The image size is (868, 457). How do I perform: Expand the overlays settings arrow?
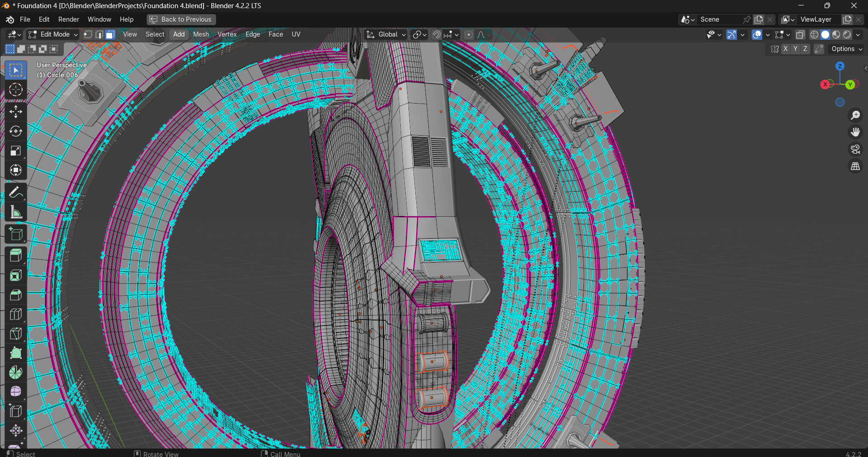(x=768, y=34)
